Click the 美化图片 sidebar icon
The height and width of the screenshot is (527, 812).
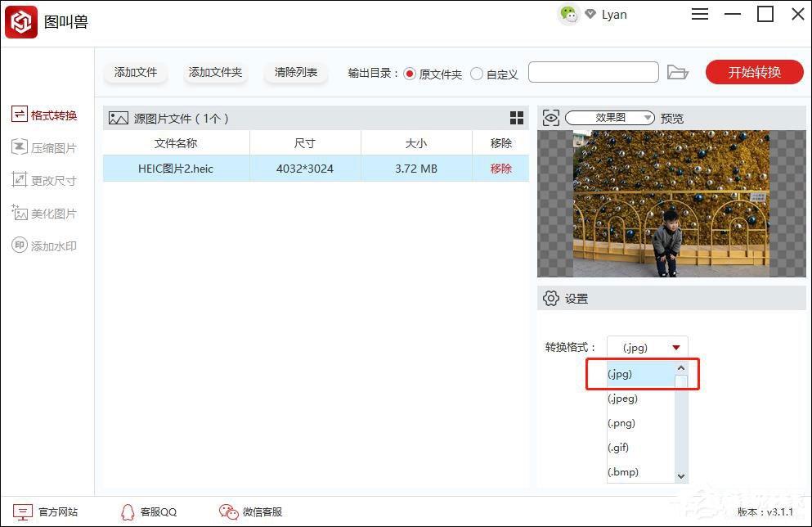point(19,213)
